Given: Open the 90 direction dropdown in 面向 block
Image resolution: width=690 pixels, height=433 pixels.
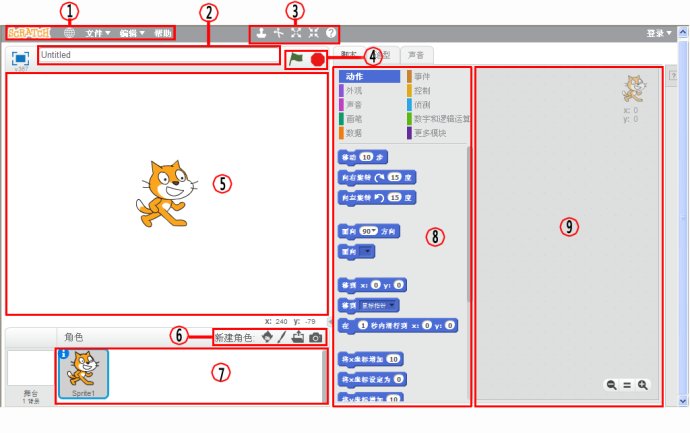Looking at the screenshot, I should click(x=368, y=231).
